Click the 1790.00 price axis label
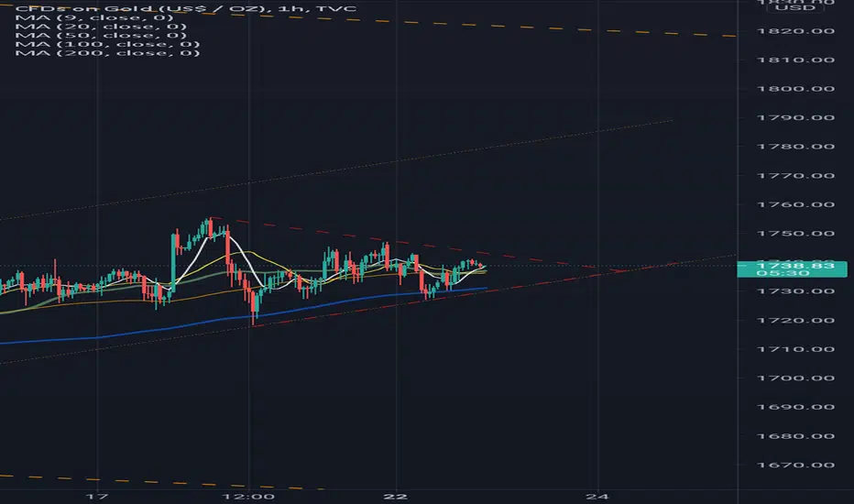 click(795, 117)
